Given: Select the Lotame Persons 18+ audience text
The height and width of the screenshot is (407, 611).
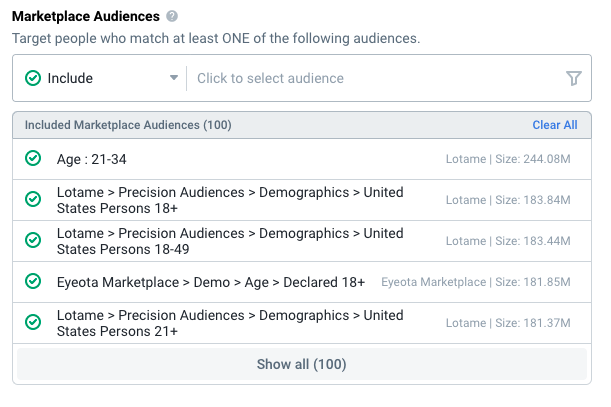Looking at the screenshot, I should coord(230,200).
